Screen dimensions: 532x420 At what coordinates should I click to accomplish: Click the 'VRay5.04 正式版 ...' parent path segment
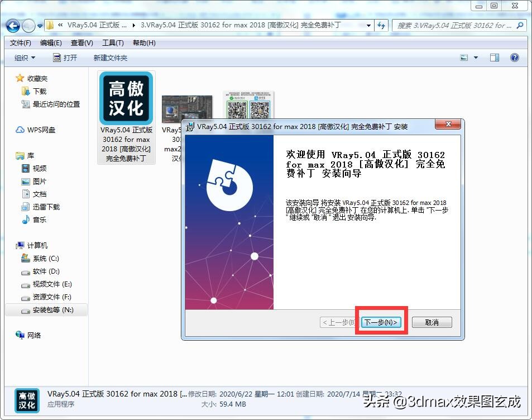(97, 25)
